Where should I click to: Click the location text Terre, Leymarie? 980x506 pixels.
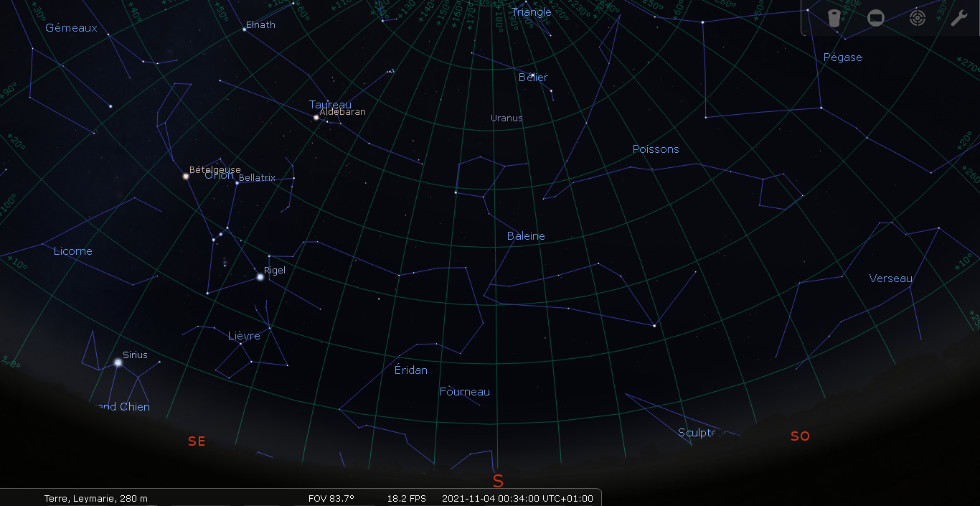[96, 498]
